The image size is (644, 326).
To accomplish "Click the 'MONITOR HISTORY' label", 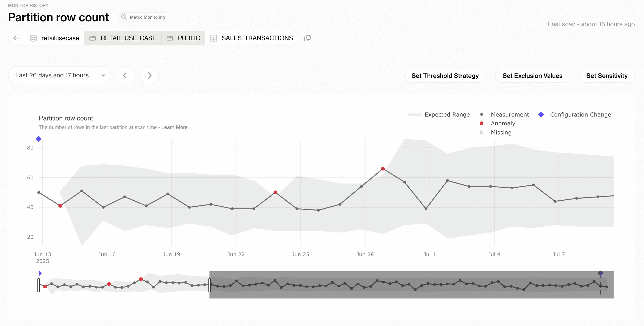I will point(28,5).
